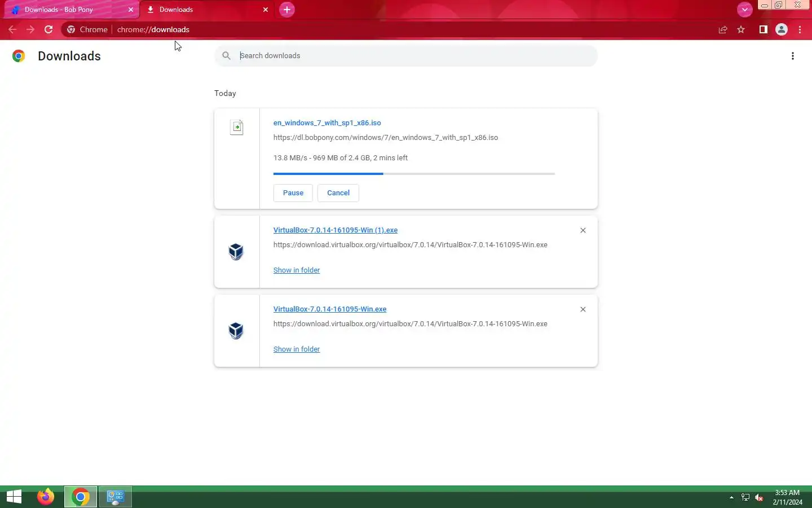Launch Firefox from the taskbar

click(x=46, y=497)
